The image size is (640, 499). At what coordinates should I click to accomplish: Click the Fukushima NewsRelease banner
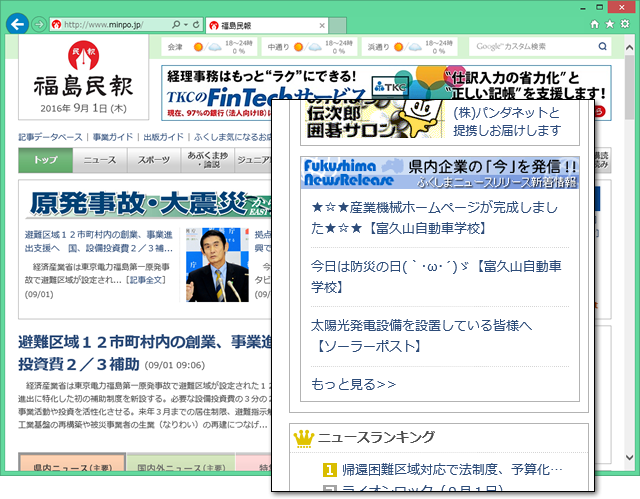(440, 173)
